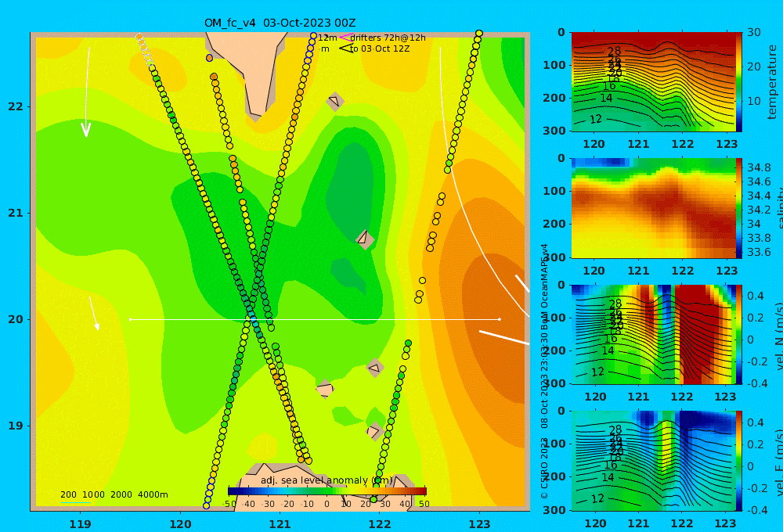
Task: Click latitude label 21 on main map
Action: 16,213
